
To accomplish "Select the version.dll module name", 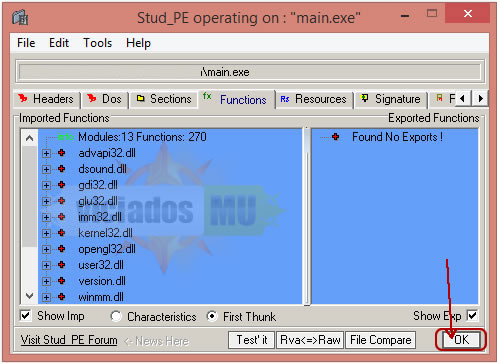I will tap(102, 281).
